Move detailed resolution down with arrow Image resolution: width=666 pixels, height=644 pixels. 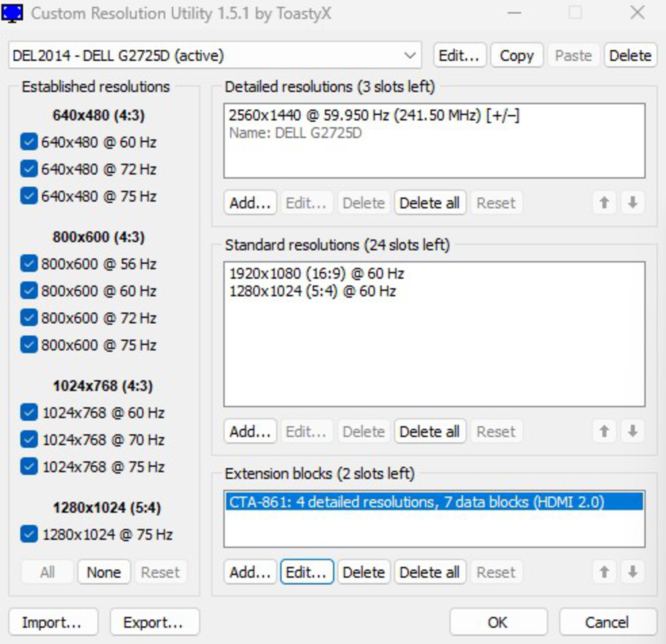633,203
